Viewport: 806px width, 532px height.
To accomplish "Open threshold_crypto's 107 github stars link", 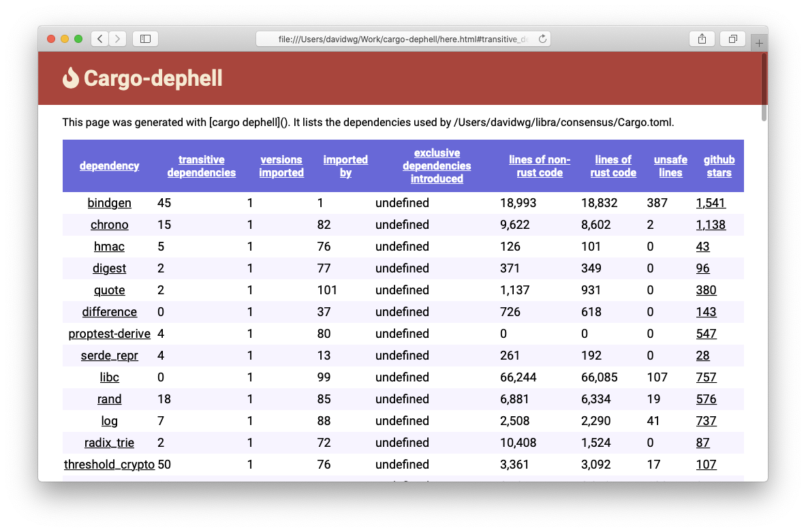I will point(707,465).
